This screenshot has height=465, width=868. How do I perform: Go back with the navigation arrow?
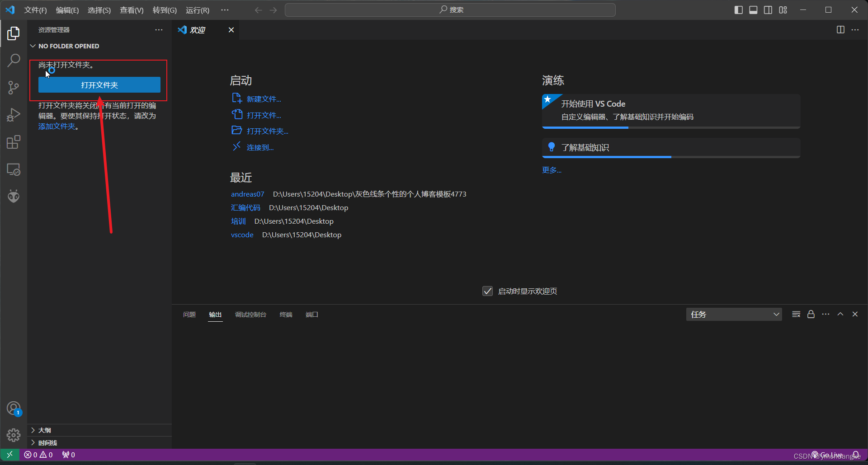pyautogui.click(x=258, y=10)
